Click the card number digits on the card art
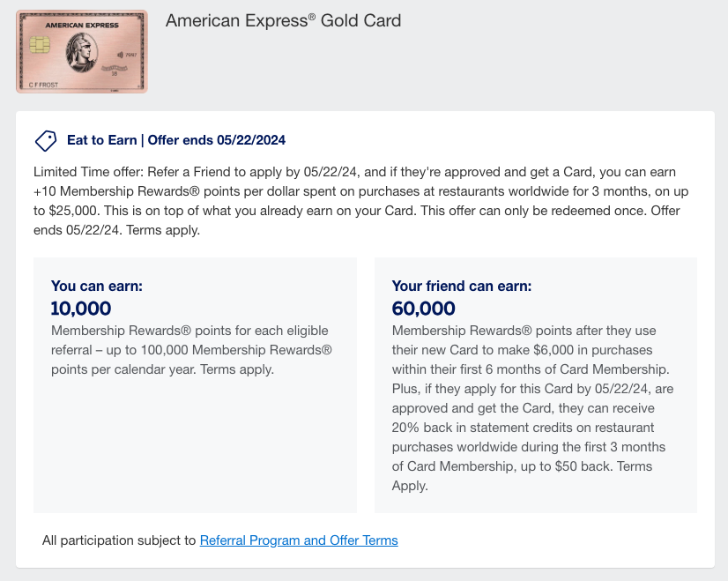The image size is (728, 581). click(132, 56)
